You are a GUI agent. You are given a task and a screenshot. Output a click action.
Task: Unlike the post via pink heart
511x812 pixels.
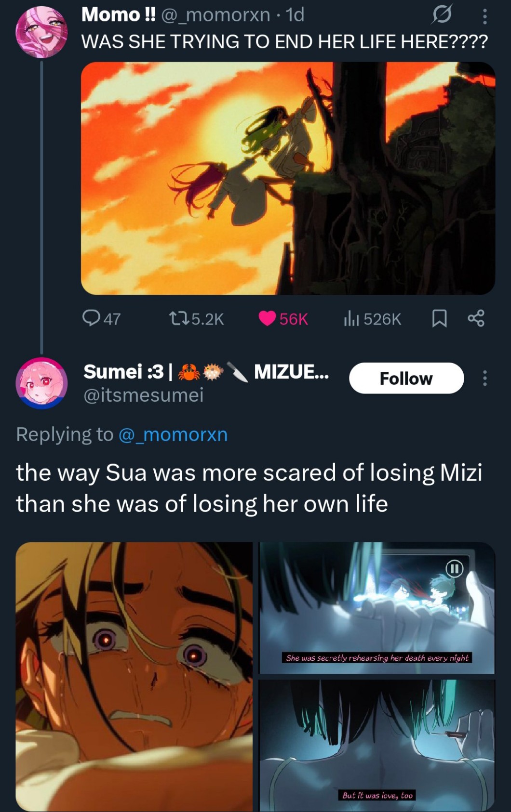point(268,319)
